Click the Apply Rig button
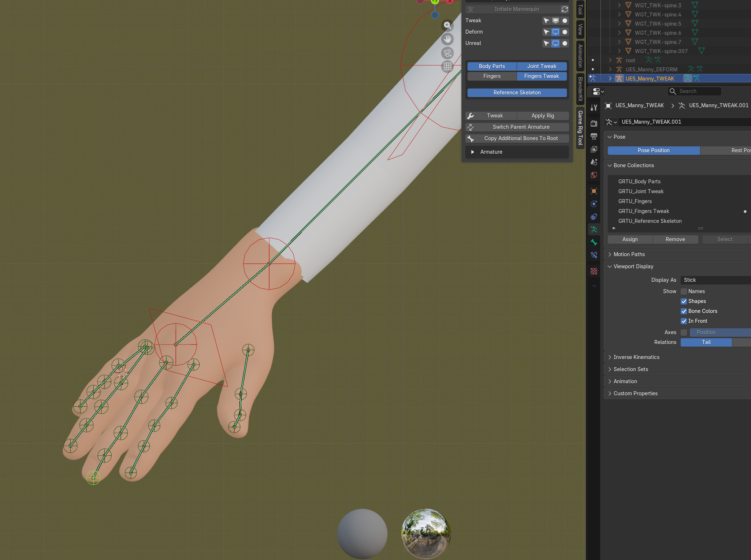Screen dimensions: 751x560 (x=543, y=116)
